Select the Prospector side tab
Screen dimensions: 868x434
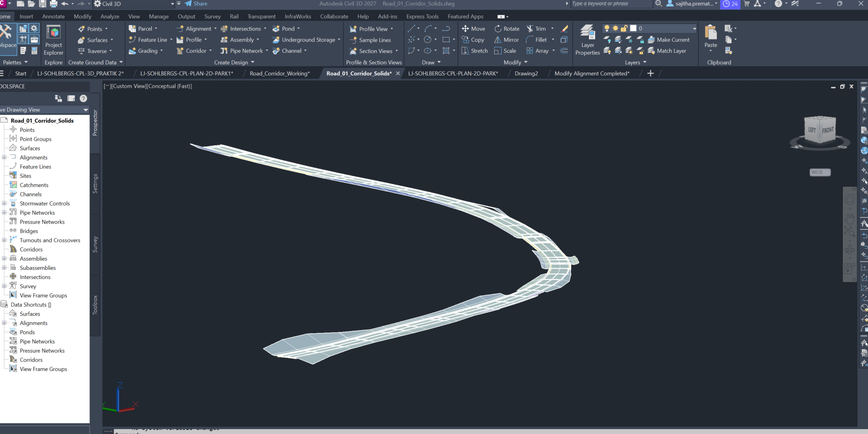click(95, 122)
